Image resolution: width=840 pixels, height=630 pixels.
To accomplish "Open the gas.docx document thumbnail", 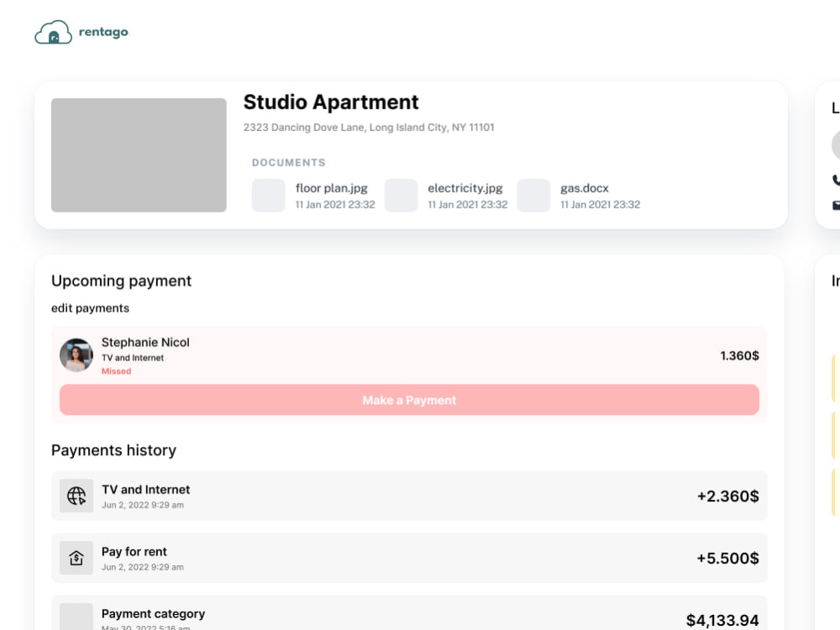I will coord(533,196).
